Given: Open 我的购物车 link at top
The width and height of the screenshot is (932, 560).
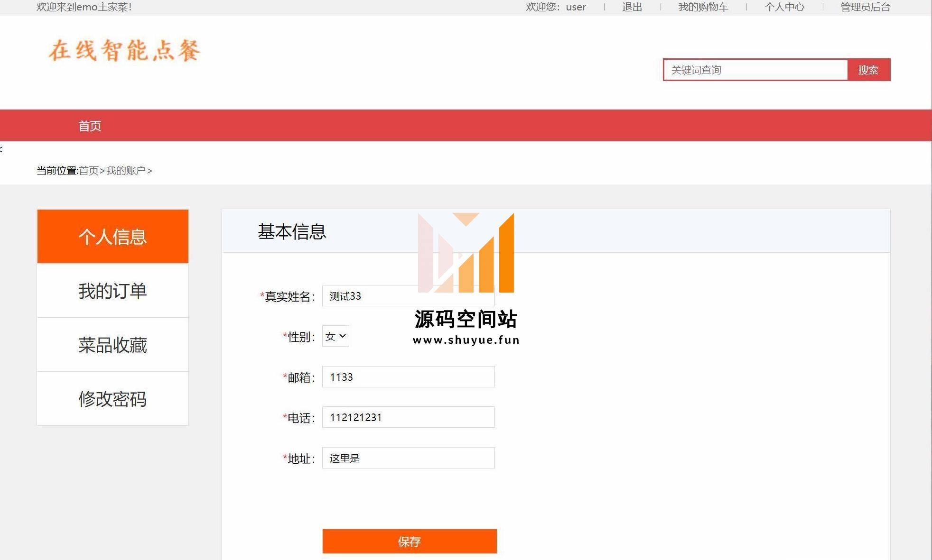Looking at the screenshot, I should [x=703, y=7].
